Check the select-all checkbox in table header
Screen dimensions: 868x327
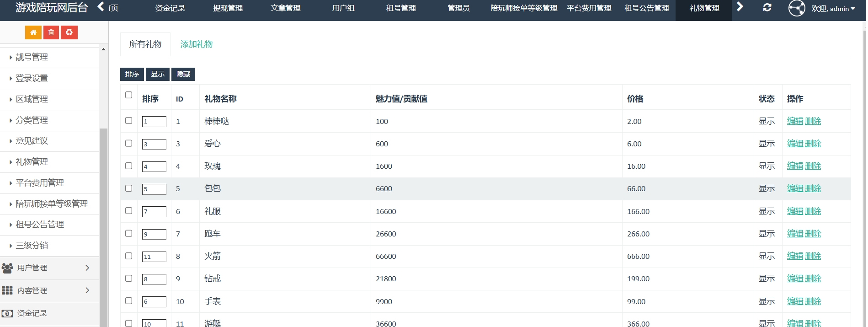pos(128,95)
